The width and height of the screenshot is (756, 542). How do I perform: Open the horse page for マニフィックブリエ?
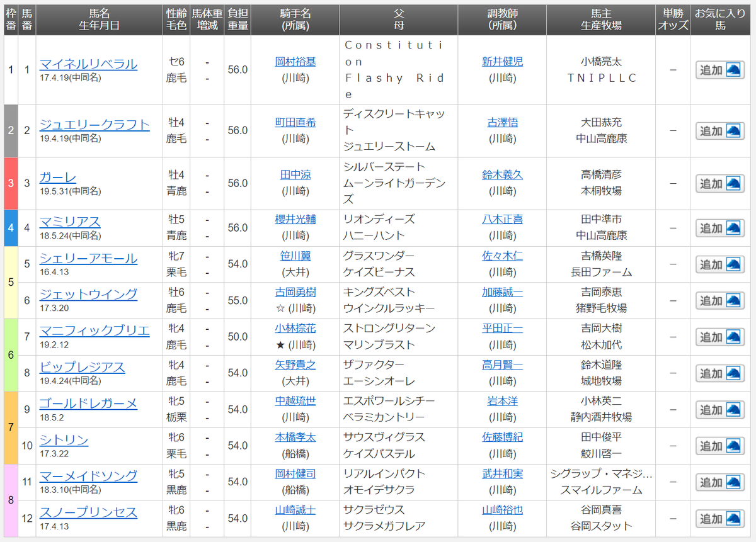coord(95,330)
